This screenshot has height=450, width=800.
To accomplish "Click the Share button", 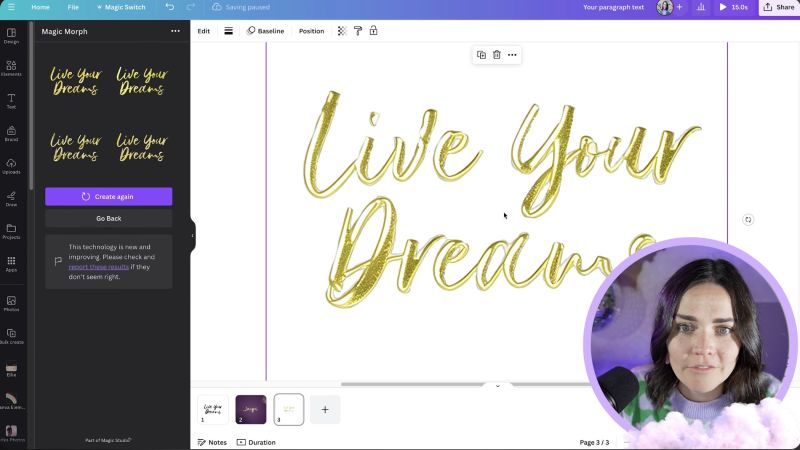I will [x=779, y=7].
